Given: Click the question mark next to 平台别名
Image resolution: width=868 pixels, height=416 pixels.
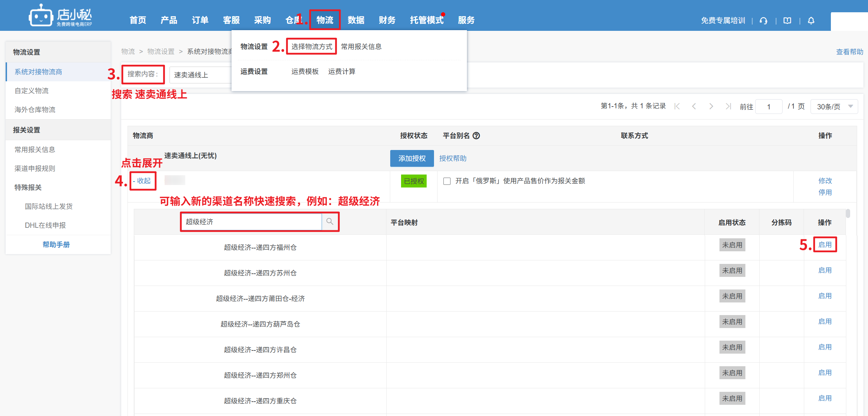Looking at the screenshot, I should pos(476,136).
